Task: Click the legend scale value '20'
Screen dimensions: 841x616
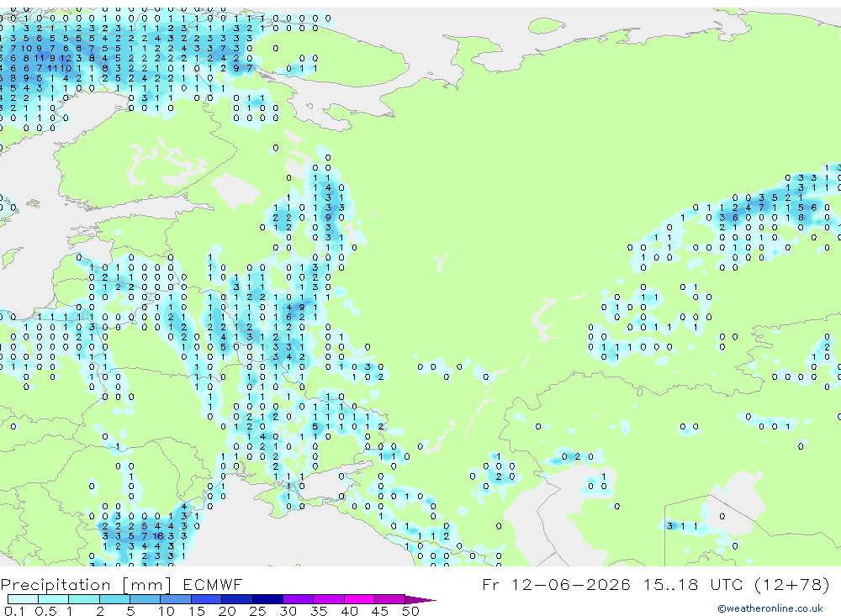Action: [227, 611]
